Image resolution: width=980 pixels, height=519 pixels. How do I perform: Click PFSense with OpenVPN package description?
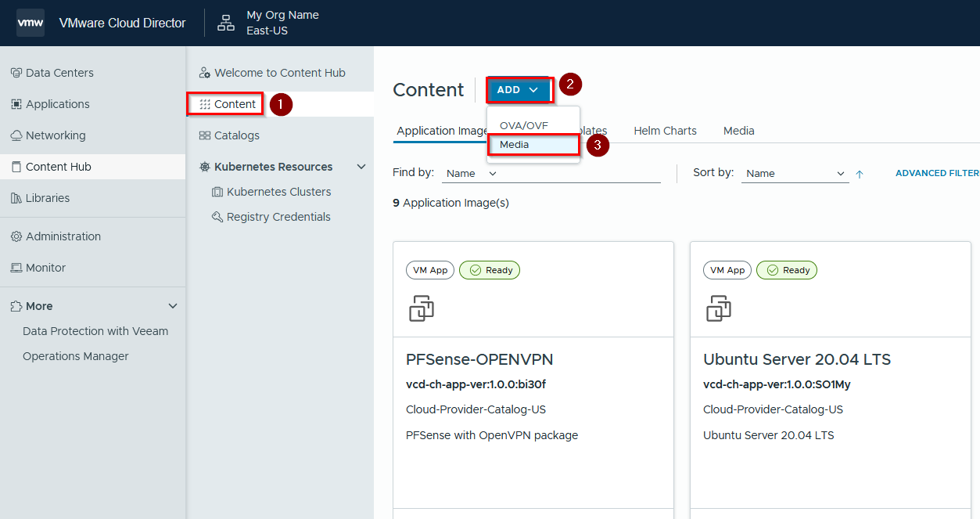[x=492, y=435]
